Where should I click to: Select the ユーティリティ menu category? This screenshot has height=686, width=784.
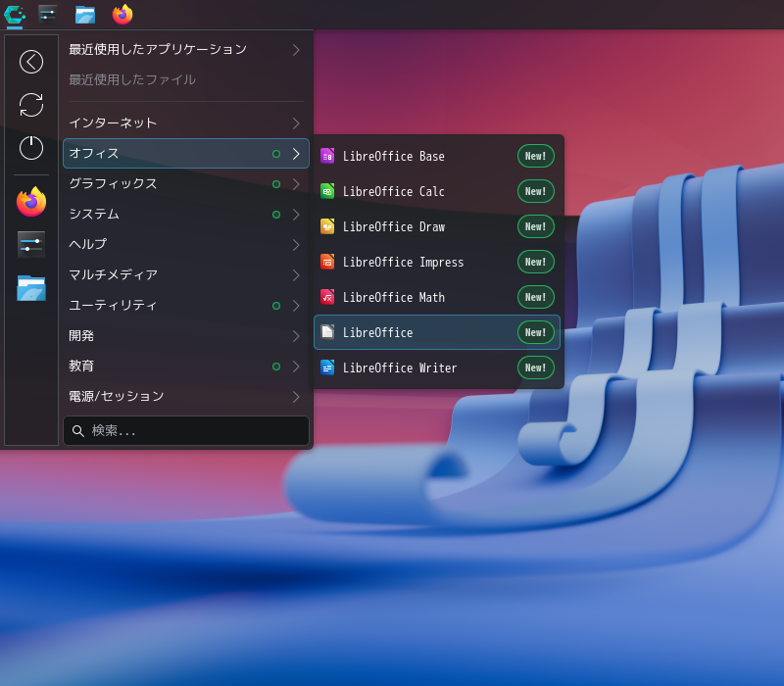tap(186, 306)
